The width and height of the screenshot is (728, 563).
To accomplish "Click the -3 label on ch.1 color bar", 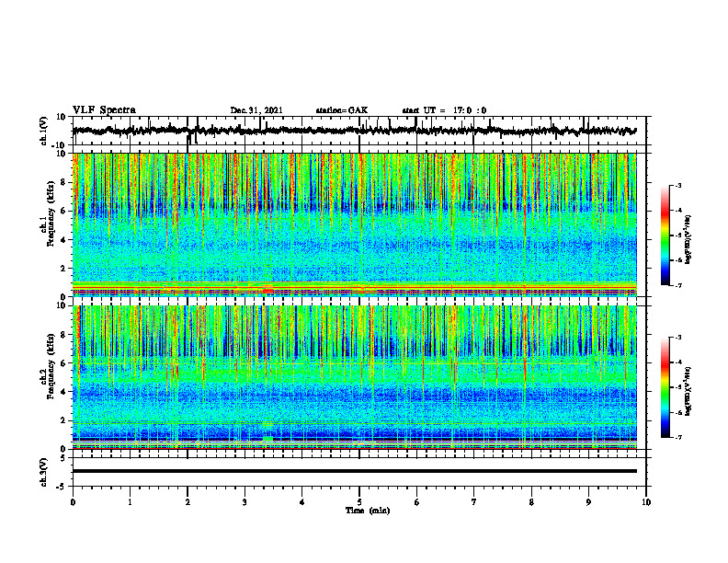I will click(677, 185).
